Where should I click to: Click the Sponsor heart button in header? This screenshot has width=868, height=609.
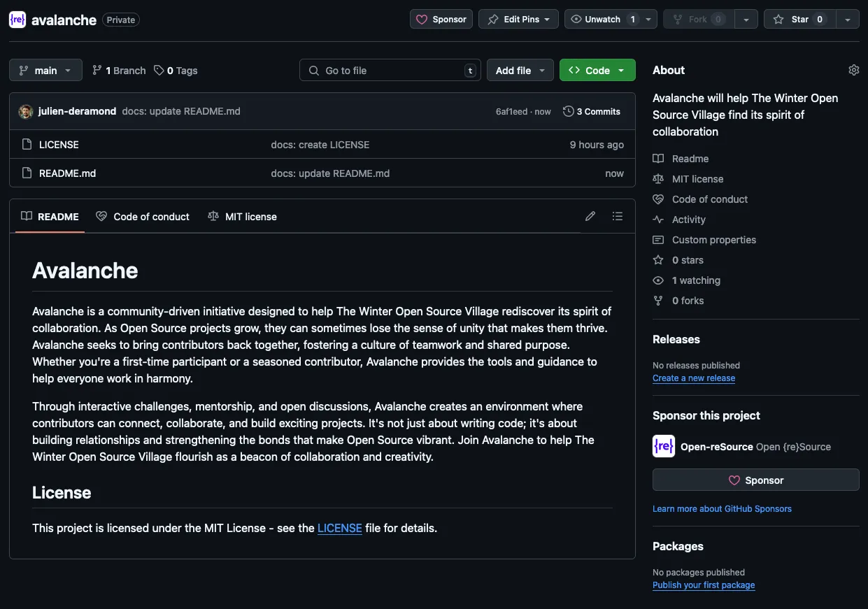point(441,20)
